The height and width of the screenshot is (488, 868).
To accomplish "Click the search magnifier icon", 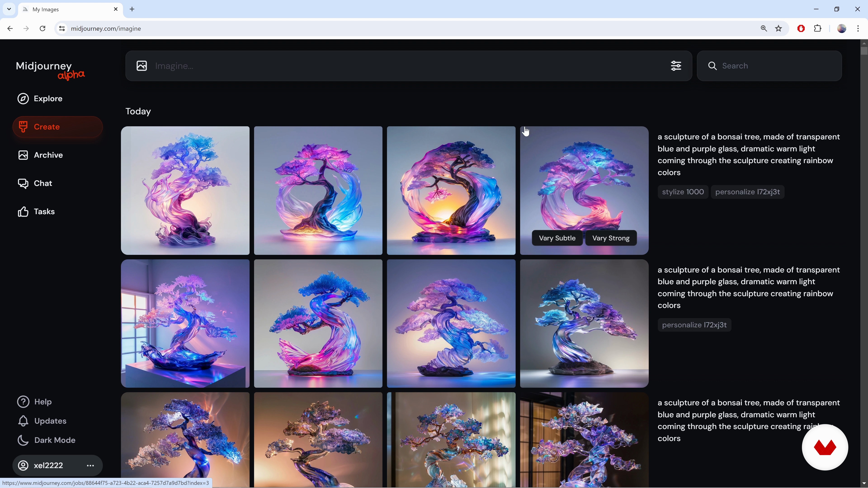I will (x=712, y=66).
